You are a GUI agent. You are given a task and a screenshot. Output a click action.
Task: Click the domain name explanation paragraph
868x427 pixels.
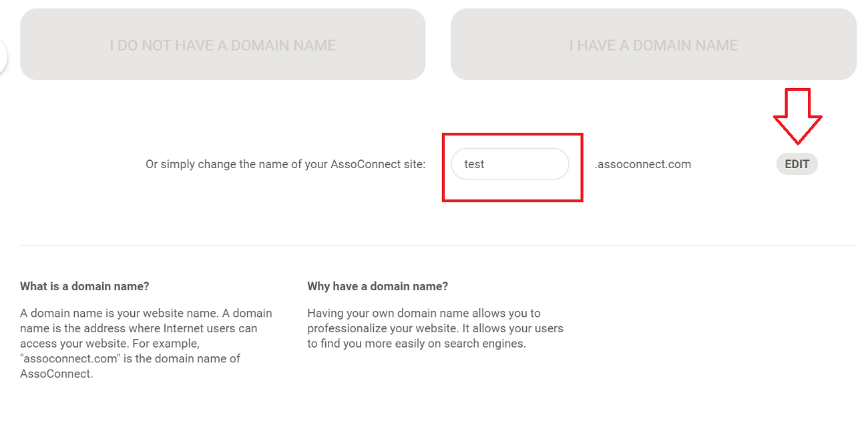pyautogui.click(x=146, y=342)
